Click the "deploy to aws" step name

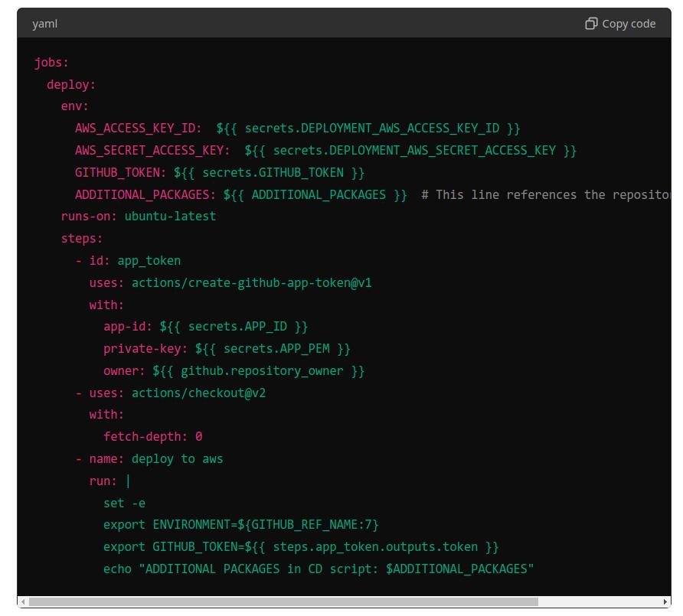pyautogui.click(x=178, y=459)
